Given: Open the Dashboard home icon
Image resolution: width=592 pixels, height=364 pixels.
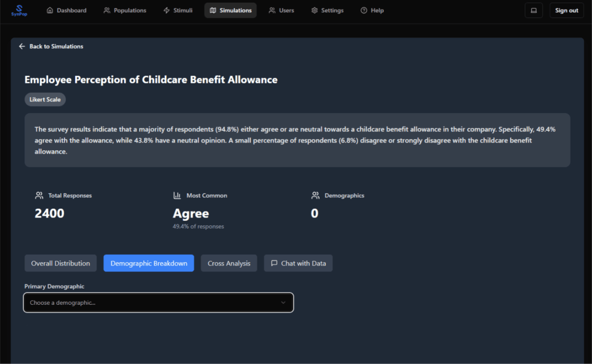Looking at the screenshot, I should tap(50, 10).
